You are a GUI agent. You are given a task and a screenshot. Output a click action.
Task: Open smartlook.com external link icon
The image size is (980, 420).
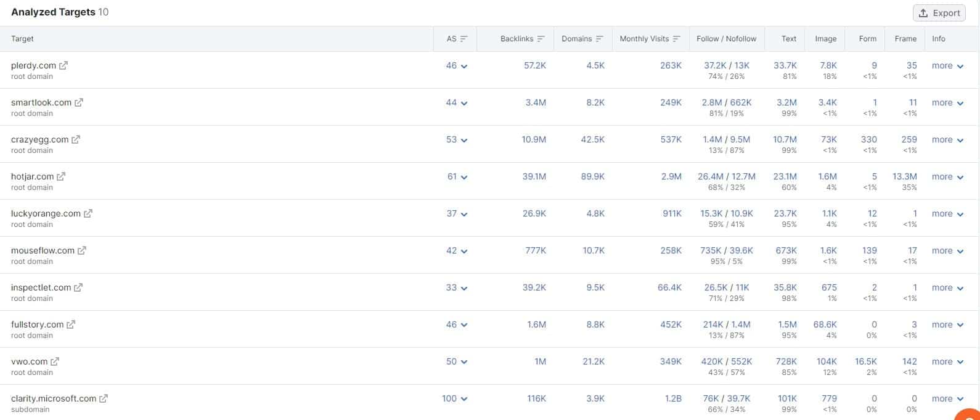pos(79,102)
